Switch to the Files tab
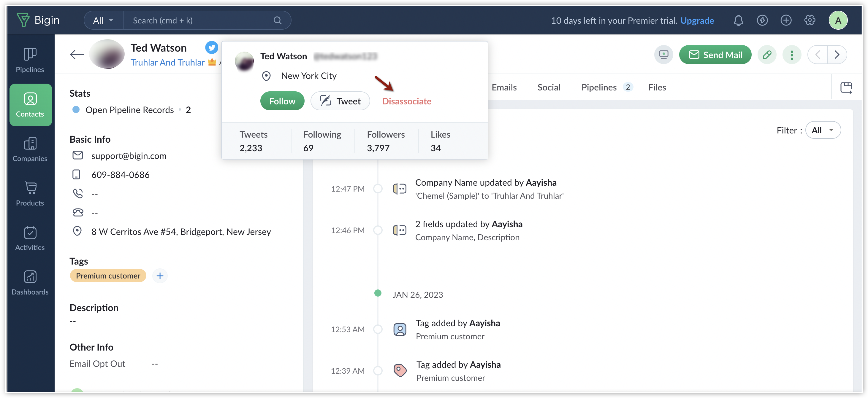 (x=657, y=87)
